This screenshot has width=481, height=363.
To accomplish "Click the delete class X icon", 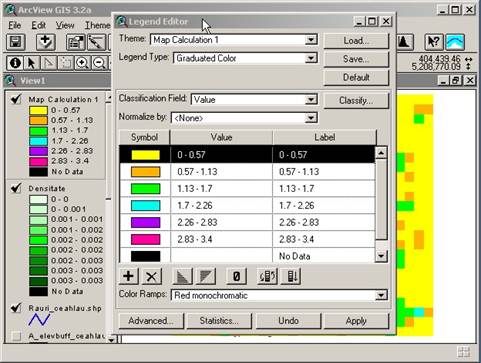I will [x=151, y=276].
